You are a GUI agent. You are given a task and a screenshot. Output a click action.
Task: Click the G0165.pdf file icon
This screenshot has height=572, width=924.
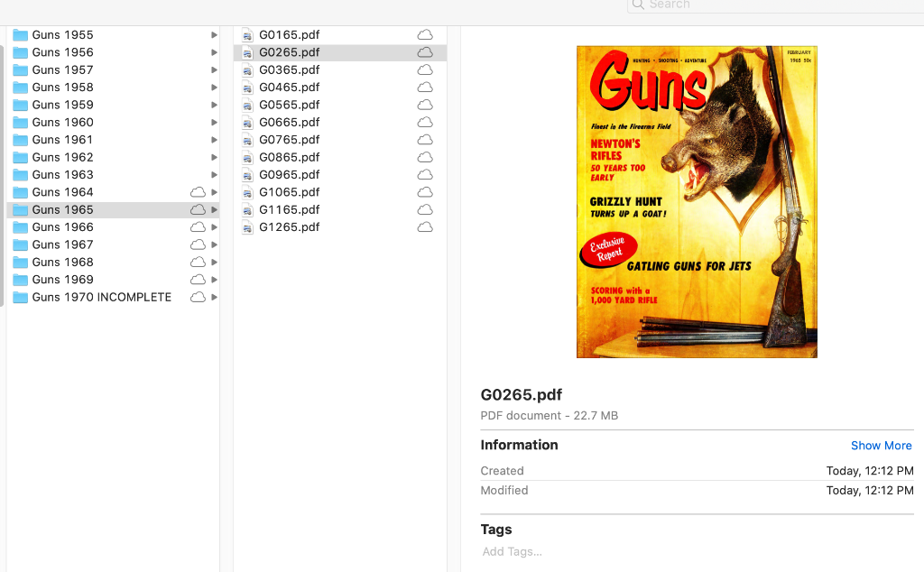[x=247, y=35]
